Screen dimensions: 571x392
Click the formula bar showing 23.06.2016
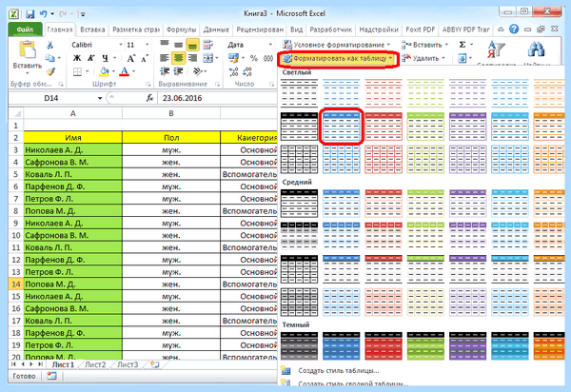click(218, 98)
